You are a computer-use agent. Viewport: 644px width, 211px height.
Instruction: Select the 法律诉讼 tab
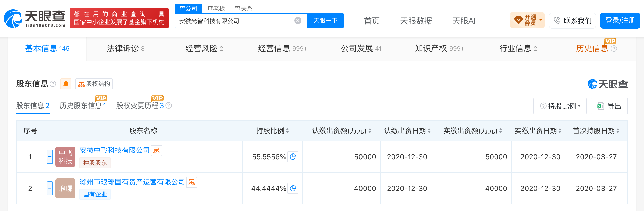click(x=126, y=48)
